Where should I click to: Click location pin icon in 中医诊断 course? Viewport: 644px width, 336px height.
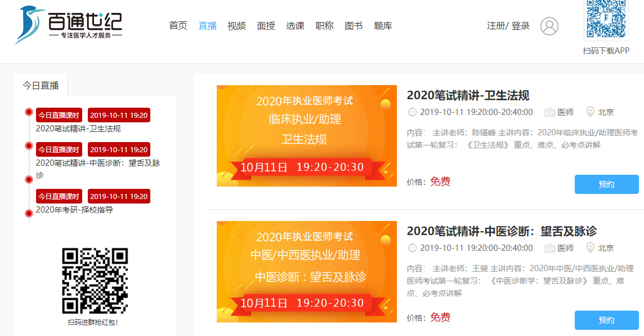click(590, 248)
